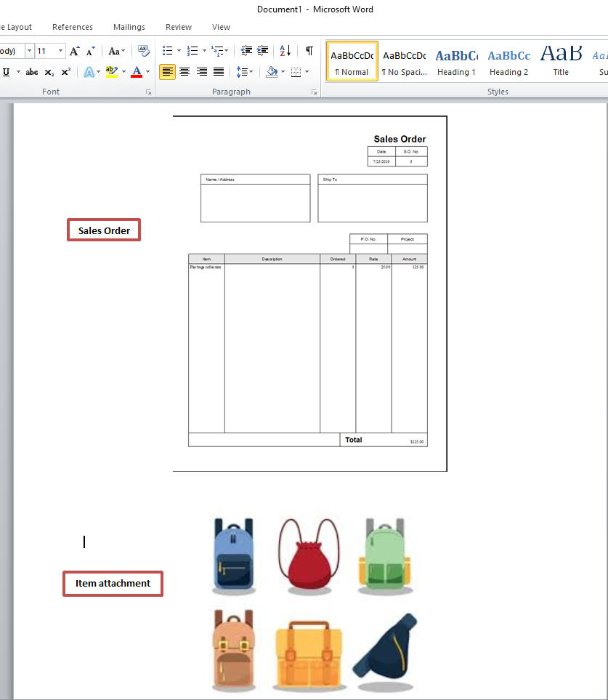This screenshot has width=608, height=700.
Task: Open Line and Paragraph Spacing menu
Action: 244,72
